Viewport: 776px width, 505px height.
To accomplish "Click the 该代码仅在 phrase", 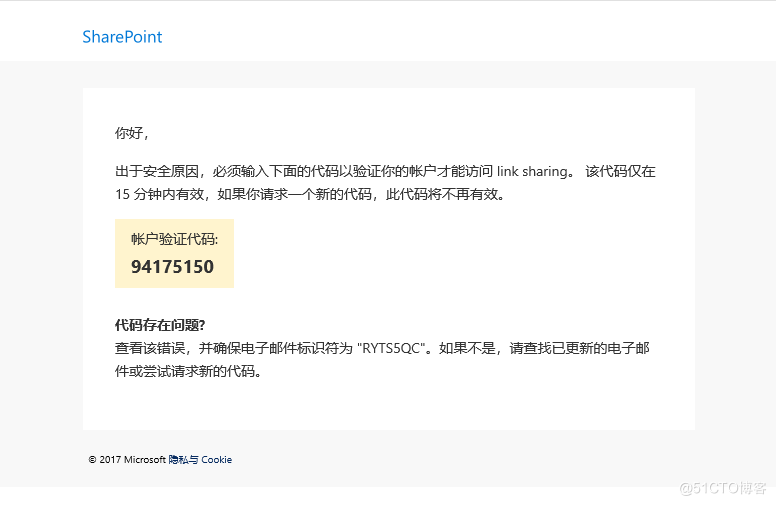I will (620, 171).
